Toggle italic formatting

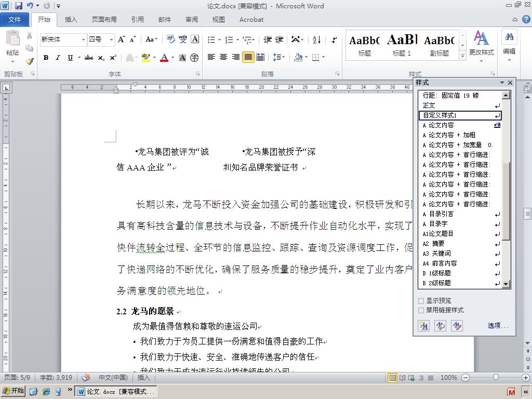pos(58,58)
